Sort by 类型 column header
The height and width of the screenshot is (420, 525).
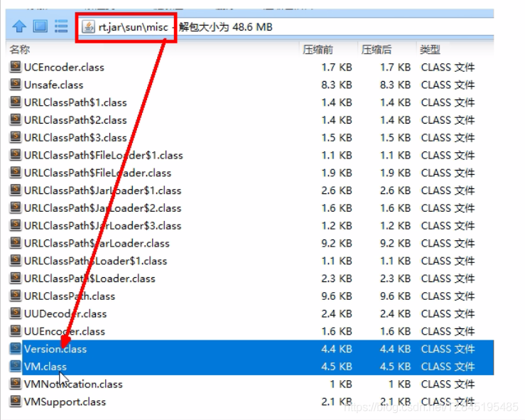pyautogui.click(x=430, y=50)
